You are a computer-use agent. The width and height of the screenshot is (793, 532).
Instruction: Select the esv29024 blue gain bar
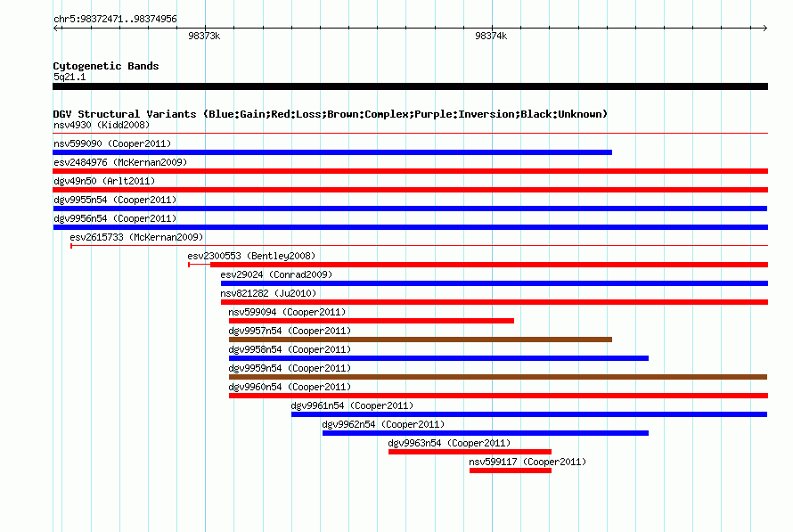tap(495, 283)
